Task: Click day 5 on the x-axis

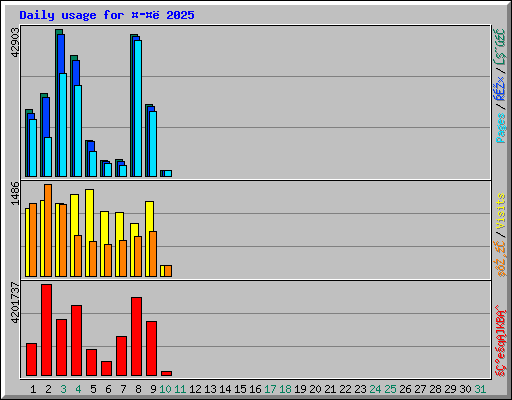Action: [x=93, y=389]
